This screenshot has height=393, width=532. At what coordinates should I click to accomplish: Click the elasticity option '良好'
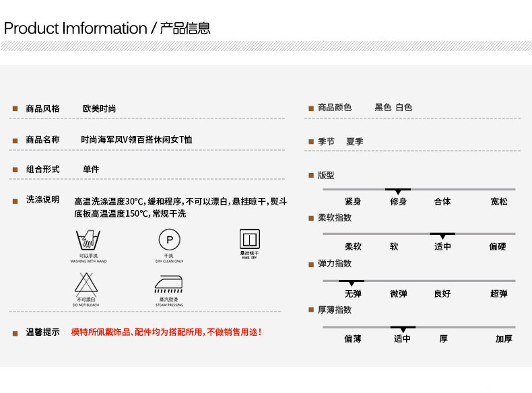click(442, 293)
